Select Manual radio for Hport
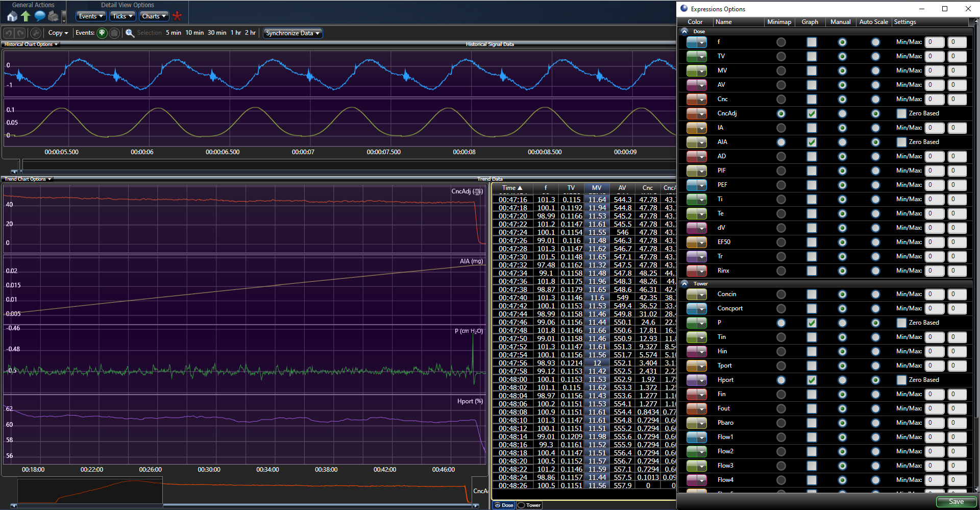 click(842, 380)
